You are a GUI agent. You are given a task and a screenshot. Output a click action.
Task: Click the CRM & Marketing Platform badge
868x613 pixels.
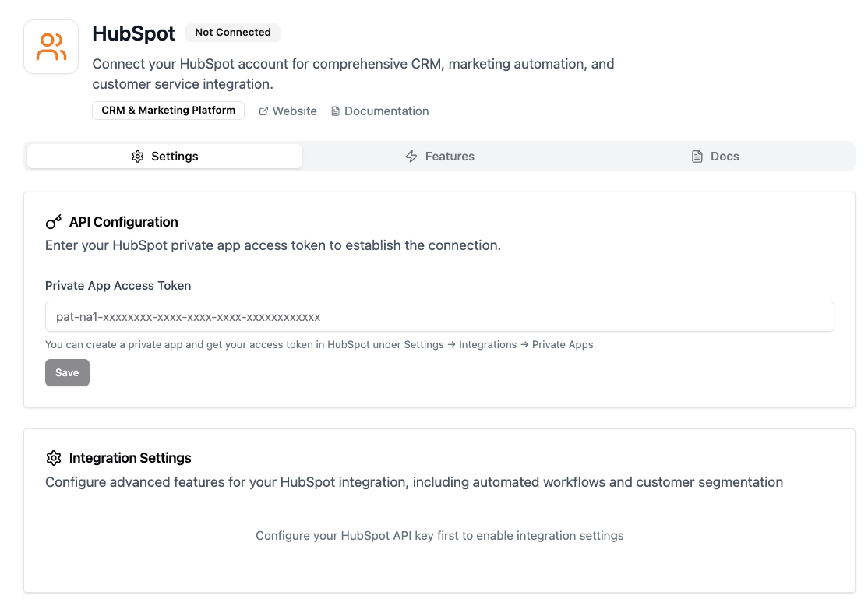tap(168, 110)
